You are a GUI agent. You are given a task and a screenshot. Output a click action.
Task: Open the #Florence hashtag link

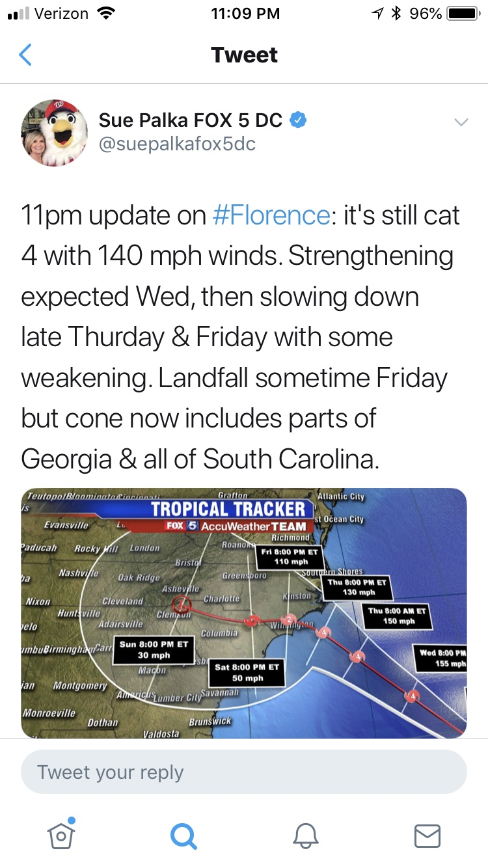click(271, 215)
